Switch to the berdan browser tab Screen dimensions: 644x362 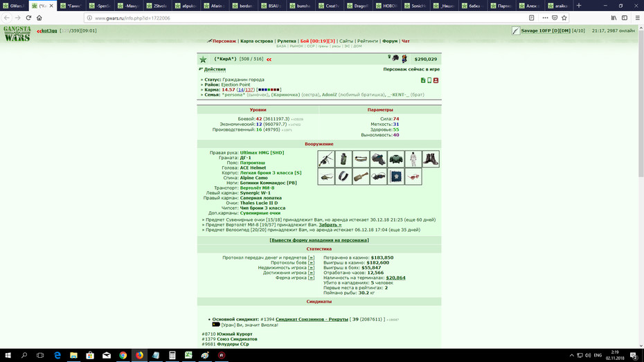tap(244, 6)
